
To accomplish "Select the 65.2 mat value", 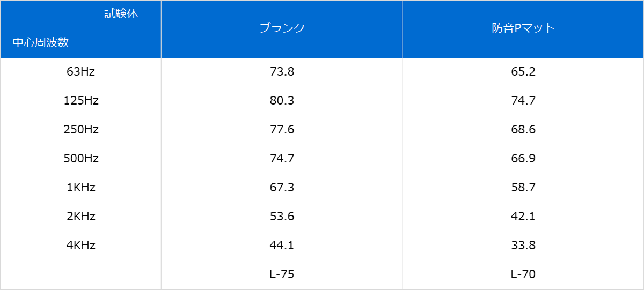I will tap(523, 72).
